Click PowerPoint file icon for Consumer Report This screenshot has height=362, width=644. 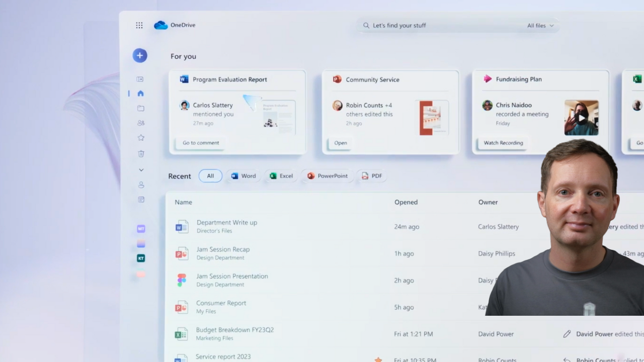(182, 307)
